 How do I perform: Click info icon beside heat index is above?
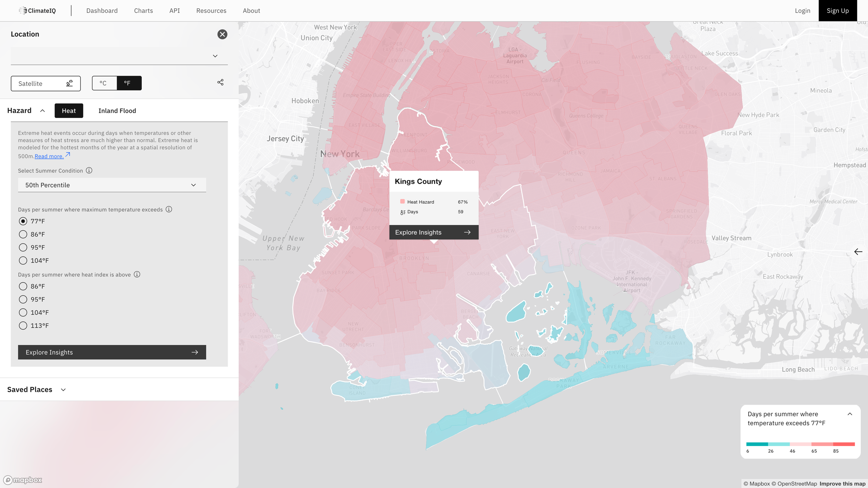click(x=137, y=275)
